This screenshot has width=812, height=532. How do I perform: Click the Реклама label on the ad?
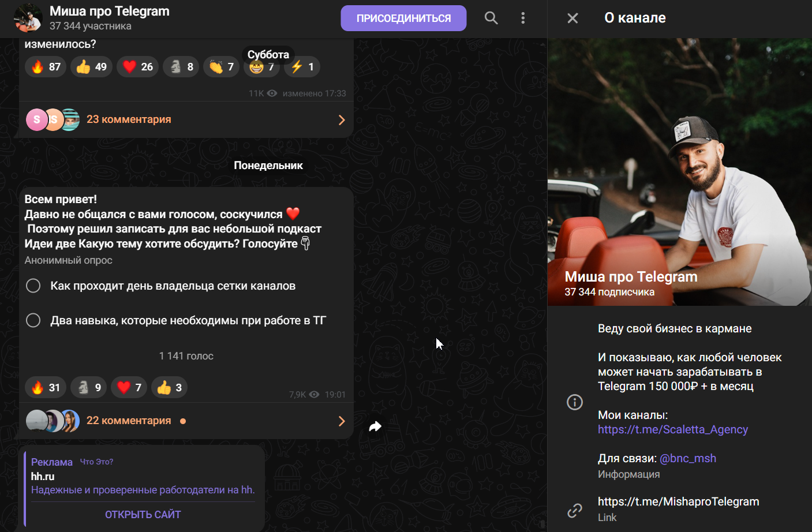click(52, 462)
